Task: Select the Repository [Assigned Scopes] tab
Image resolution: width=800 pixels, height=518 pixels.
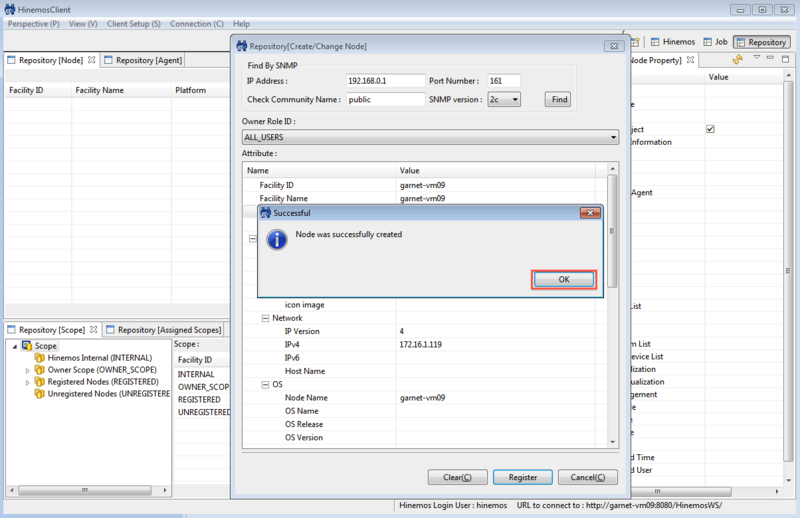Action: tap(164, 330)
